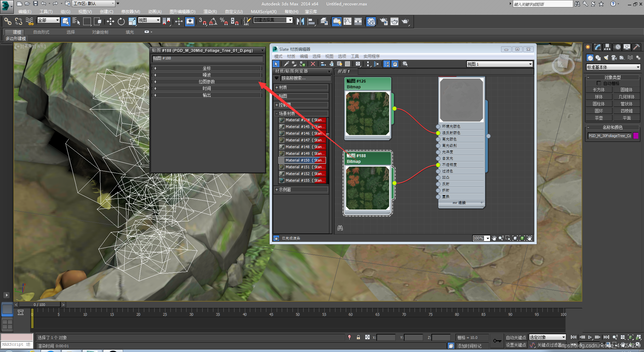Enable the 自动栅格 checkbox
Screen dimensions: 644x352
[x=599, y=83]
